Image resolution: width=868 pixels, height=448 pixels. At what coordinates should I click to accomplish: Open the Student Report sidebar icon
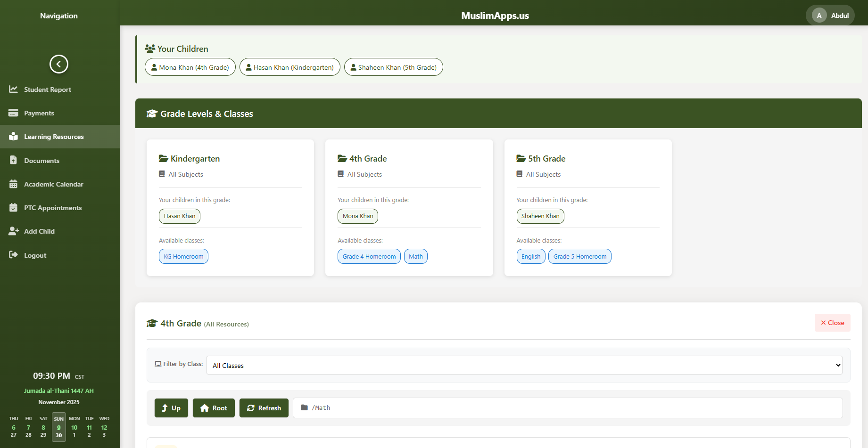(14, 89)
